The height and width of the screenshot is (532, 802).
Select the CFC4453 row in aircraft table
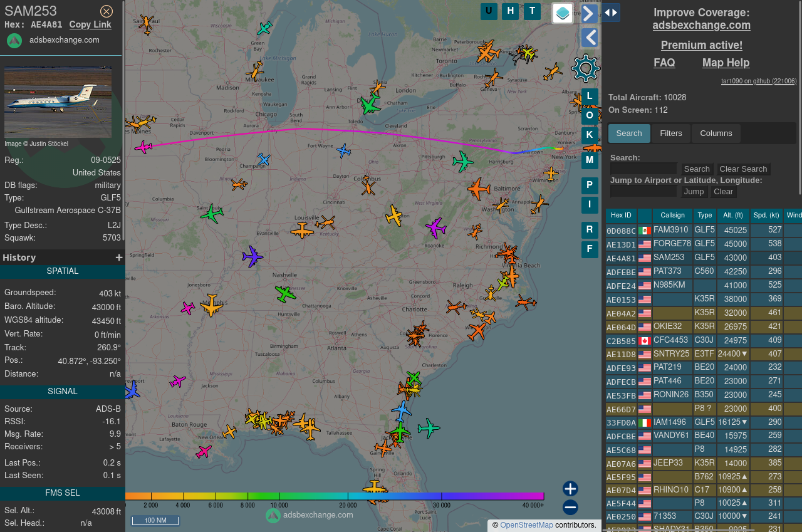click(x=704, y=340)
